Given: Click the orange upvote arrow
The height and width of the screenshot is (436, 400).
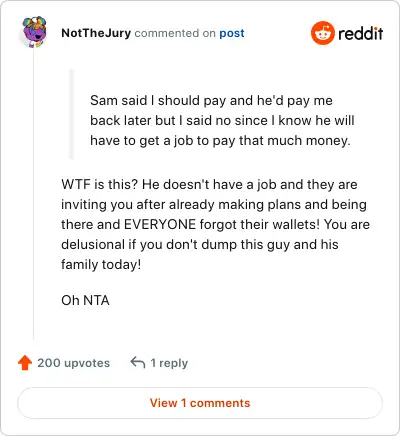Looking at the screenshot, I should coord(25,363).
